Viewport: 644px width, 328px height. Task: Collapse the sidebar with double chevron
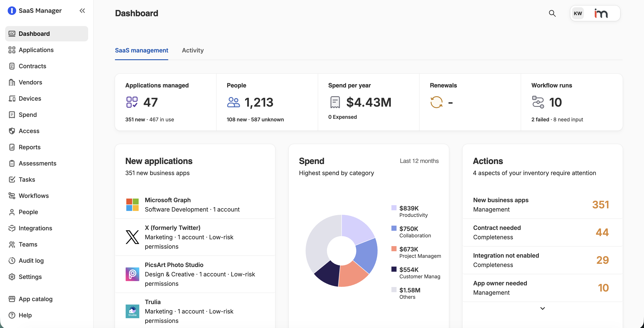(82, 10)
